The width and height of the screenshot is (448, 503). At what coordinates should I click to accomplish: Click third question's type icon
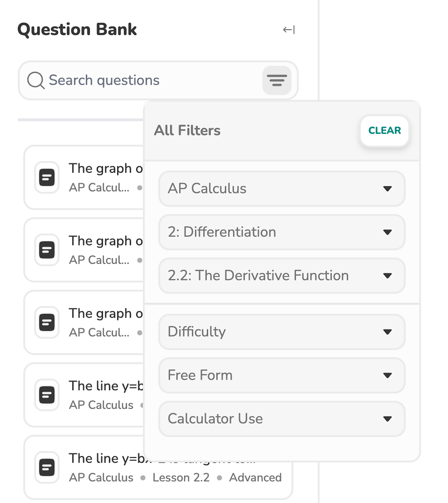pos(47,322)
